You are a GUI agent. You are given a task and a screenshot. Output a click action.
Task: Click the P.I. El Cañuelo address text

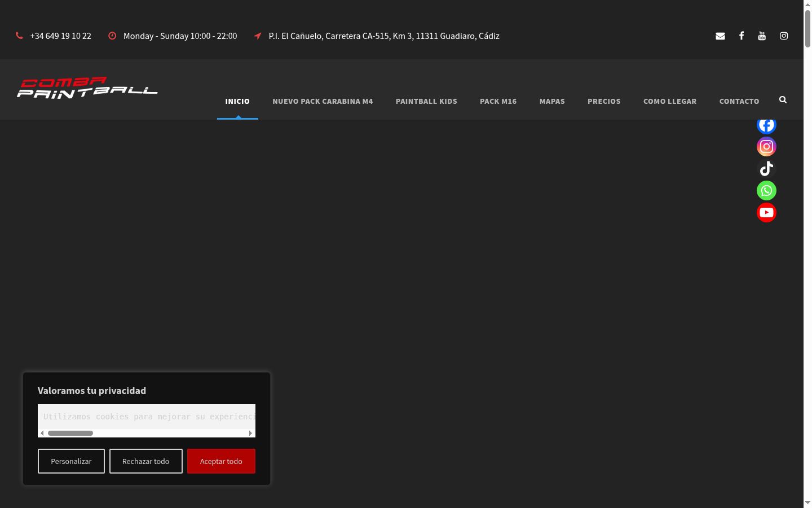click(x=384, y=36)
